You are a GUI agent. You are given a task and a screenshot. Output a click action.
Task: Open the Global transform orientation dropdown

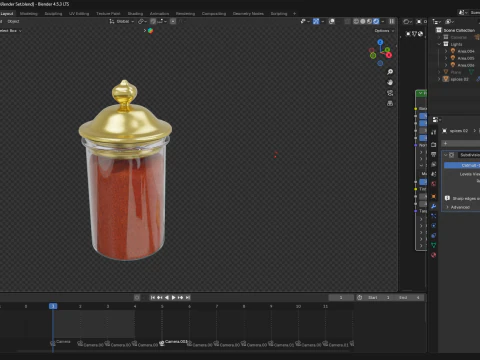122,21
